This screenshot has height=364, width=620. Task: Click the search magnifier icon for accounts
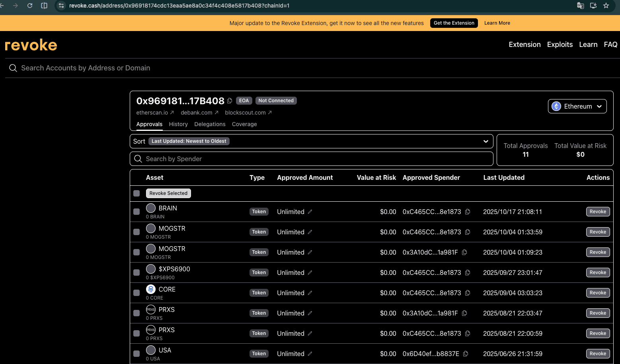point(13,68)
